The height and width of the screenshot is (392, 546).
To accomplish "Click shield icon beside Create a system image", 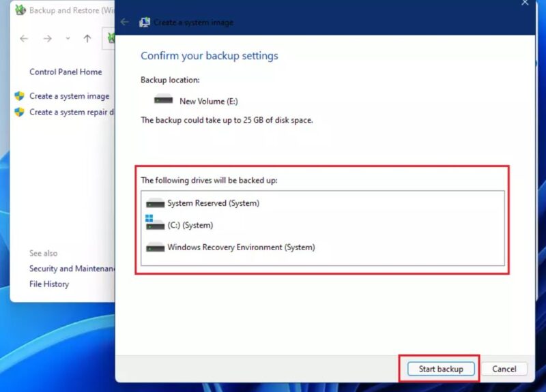I will (20, 96).
